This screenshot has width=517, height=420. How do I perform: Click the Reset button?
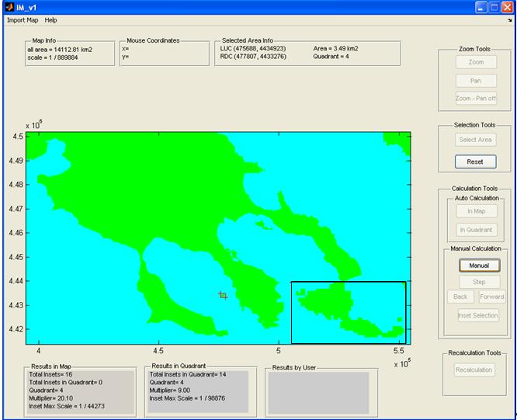click(x=475, y=161)
